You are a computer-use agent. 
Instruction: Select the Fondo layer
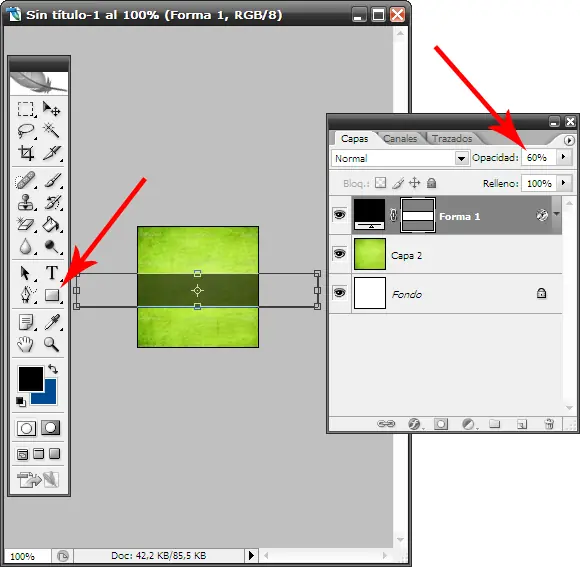pos(445,294)
